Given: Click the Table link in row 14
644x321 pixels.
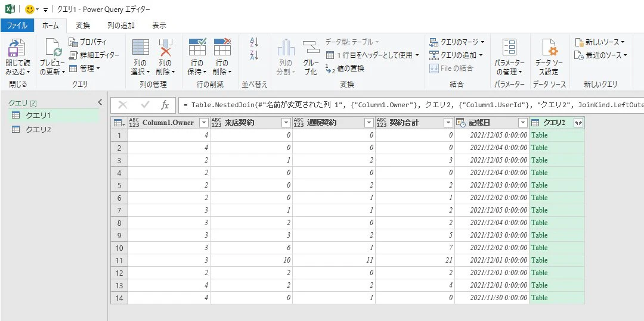Looking at the screenshot, I should (x=539, y=298).
